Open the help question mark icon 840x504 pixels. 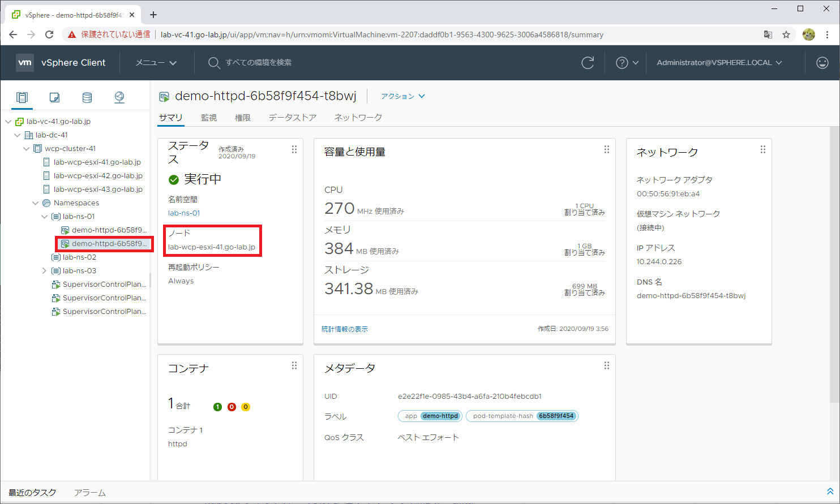click(622, 63)
